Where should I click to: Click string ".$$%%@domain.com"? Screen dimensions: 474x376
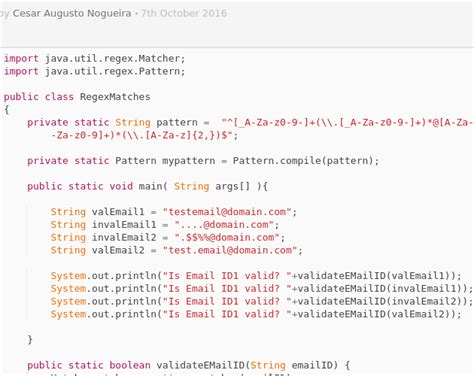click(227, 237)
